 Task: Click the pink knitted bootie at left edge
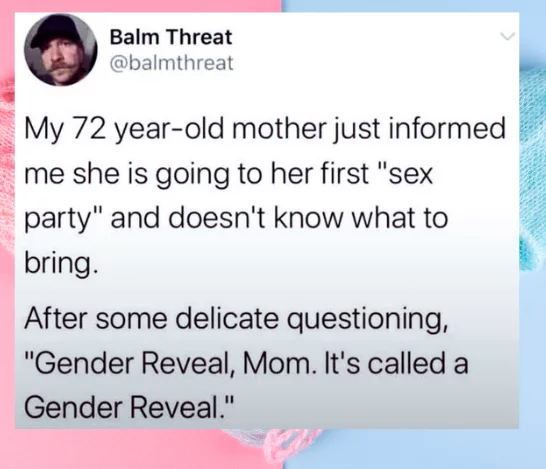pyautogui.click(x=7, y=167)
